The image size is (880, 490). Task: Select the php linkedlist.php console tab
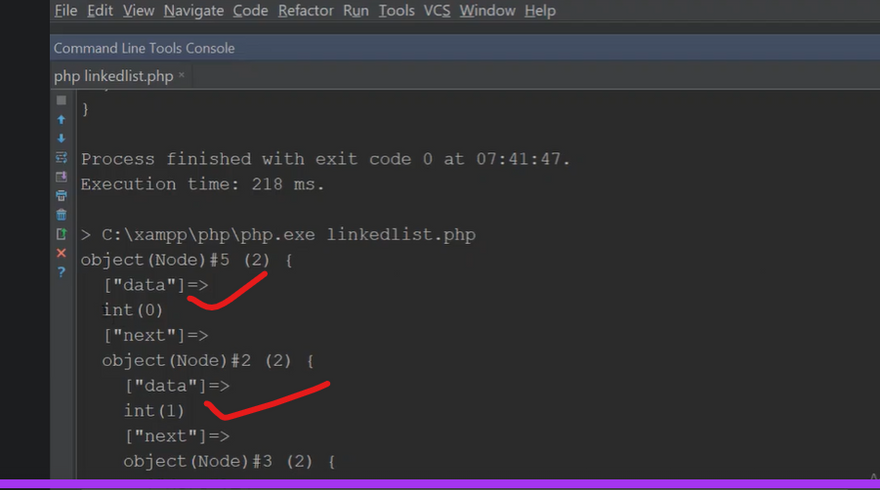(x=113, y=76)
